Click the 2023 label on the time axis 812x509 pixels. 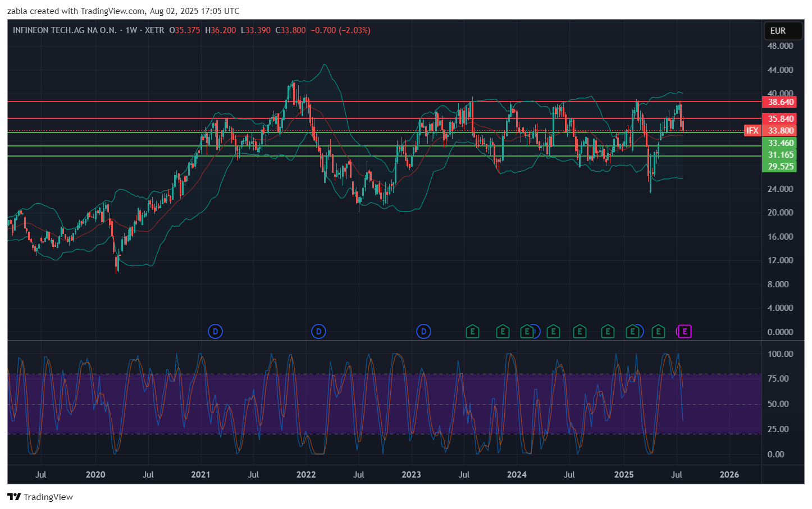point(411,475)
